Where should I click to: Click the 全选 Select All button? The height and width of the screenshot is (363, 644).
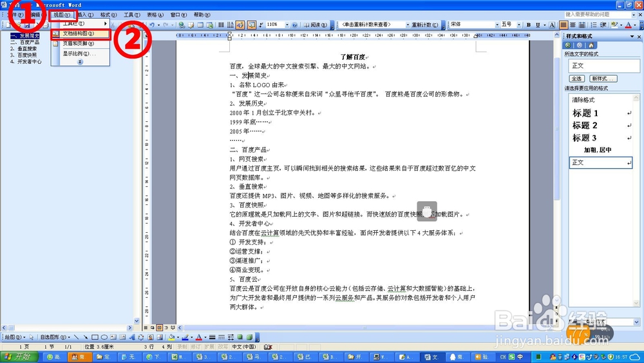tap(576, 79)
